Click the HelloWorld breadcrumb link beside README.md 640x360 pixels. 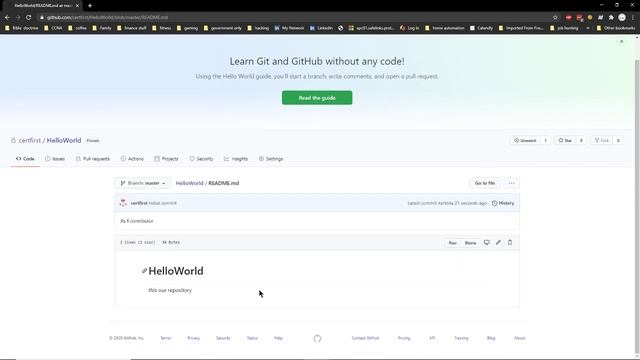click(189, 183)
